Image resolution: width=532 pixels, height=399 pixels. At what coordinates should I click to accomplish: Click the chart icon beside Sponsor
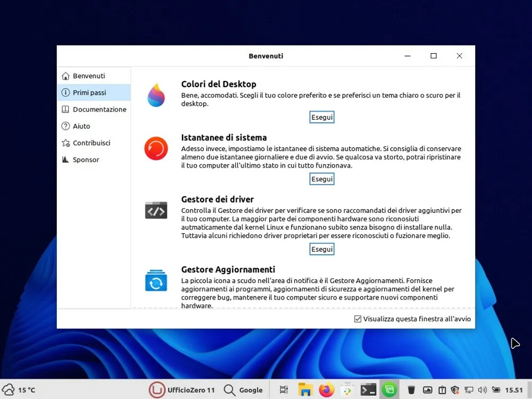pyautogui.click(x=65, y=160)
